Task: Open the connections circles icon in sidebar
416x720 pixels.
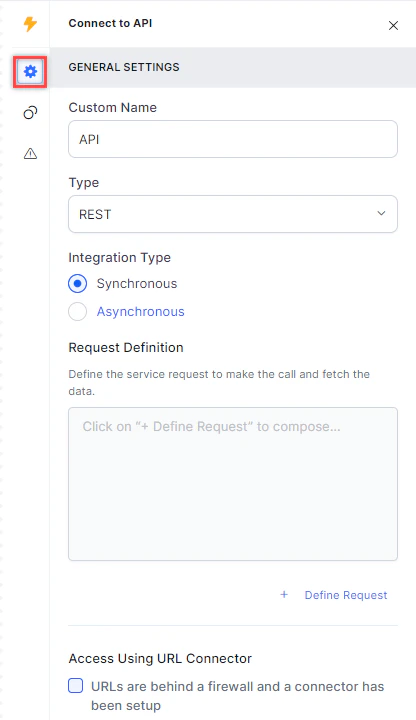Action: tap(30, 112)
